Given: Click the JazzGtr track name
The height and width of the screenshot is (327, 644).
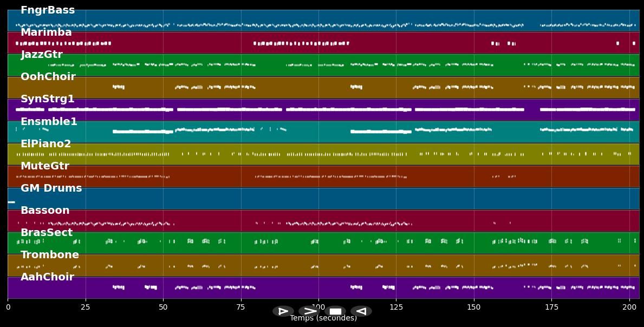Looking at the screenshot, I should tap(42, 55).
